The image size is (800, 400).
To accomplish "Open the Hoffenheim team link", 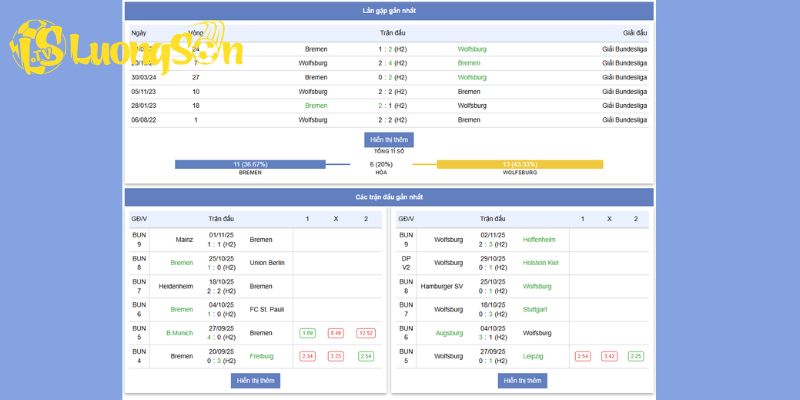I will [x=539, y=240].
